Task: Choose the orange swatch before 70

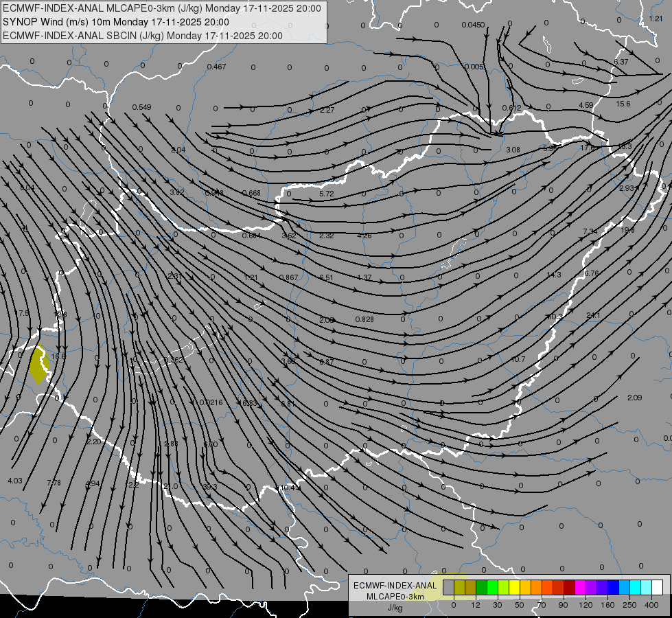Action: [537, 587]
